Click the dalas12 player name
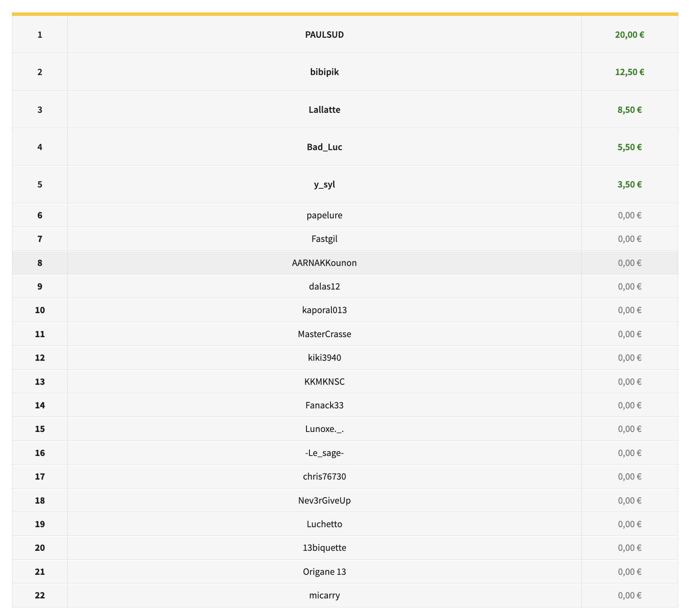 click(x=325, y=287)
